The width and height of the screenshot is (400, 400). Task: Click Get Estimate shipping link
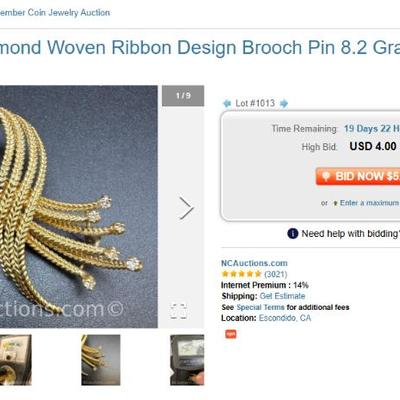282,296
